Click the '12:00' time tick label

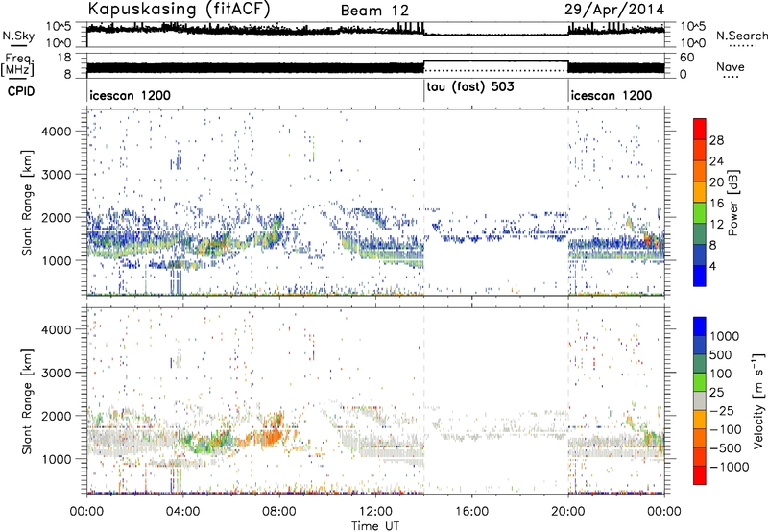375,512
